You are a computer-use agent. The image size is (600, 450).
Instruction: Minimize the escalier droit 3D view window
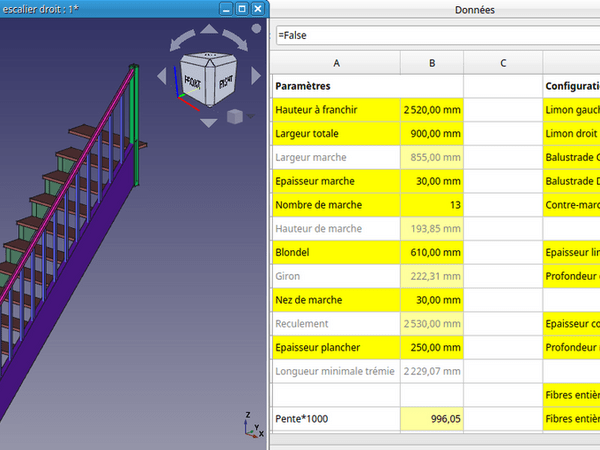pos(226,8)
